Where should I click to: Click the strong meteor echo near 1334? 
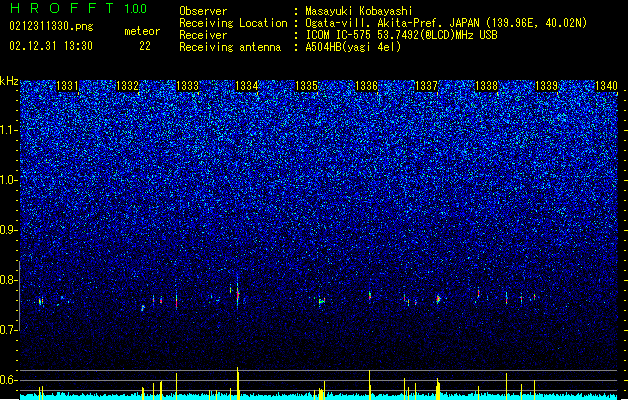pyautogui.click(x=237, y=294)
